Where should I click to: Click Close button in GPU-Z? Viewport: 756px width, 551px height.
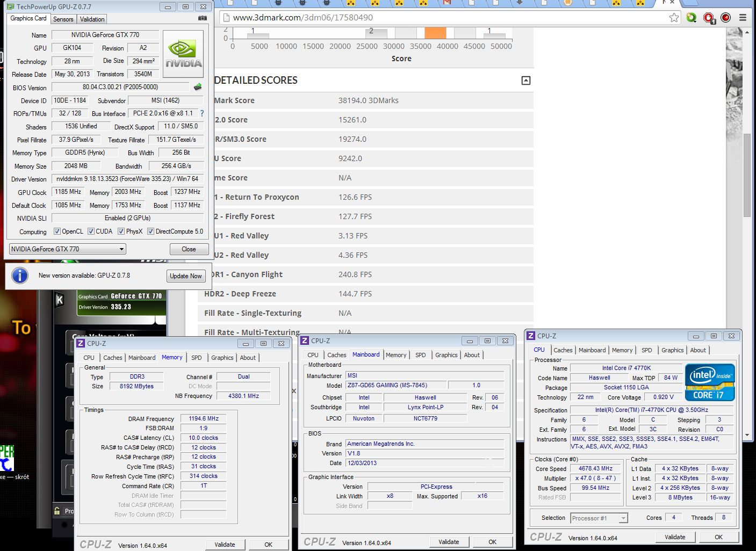[189, 249]
